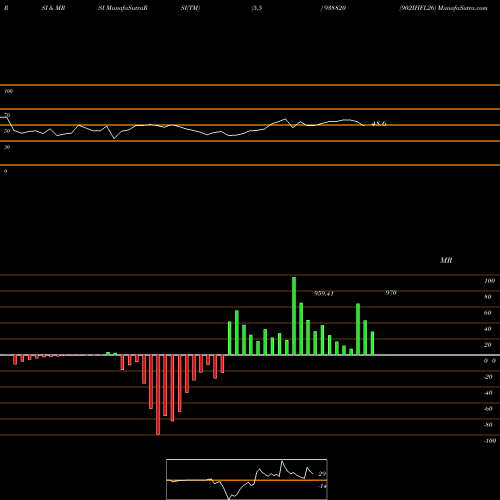Click the -60 label on MR axis

488,409
